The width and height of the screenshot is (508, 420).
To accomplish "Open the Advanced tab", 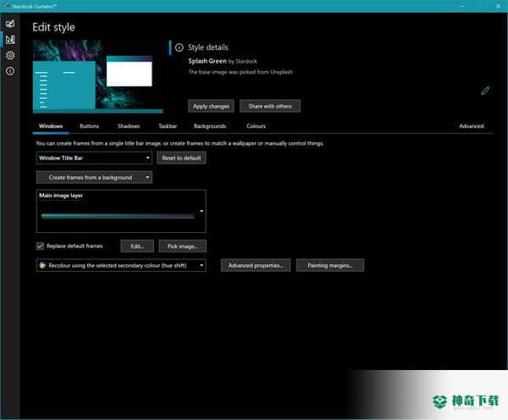I will click(472, 126).
